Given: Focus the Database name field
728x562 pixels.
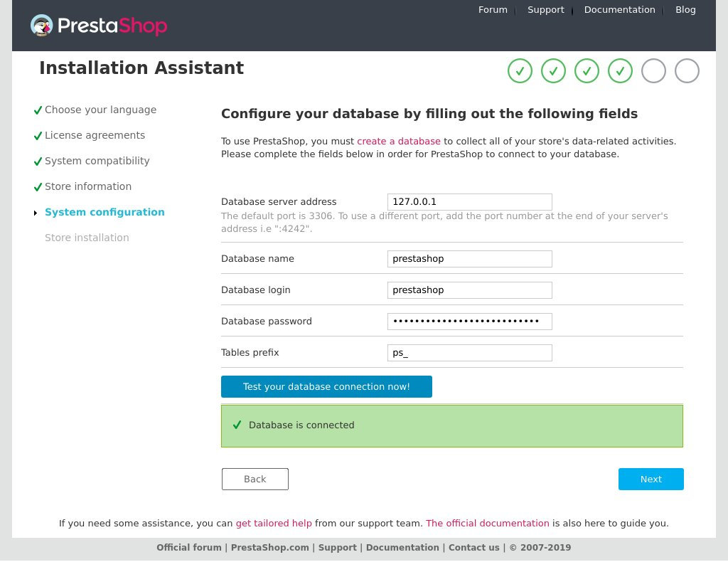Looking at the screenshot, I should (469, 259).
